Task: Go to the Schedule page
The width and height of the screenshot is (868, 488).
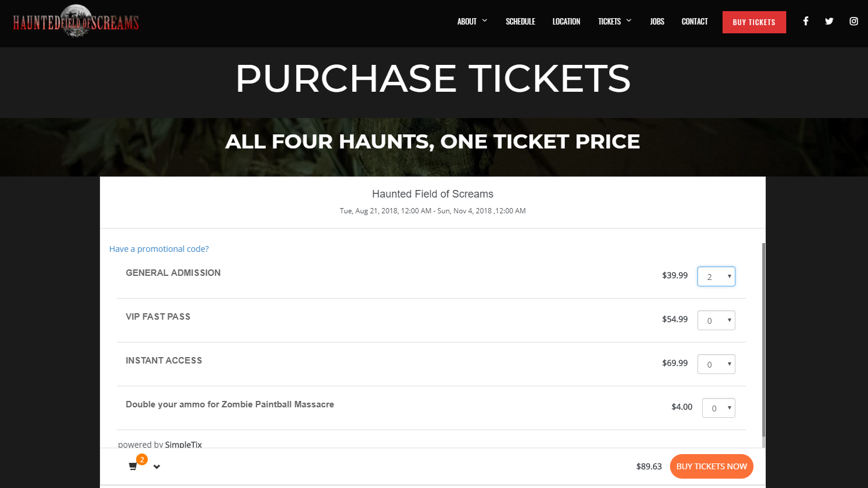Action: coord(520,22)
